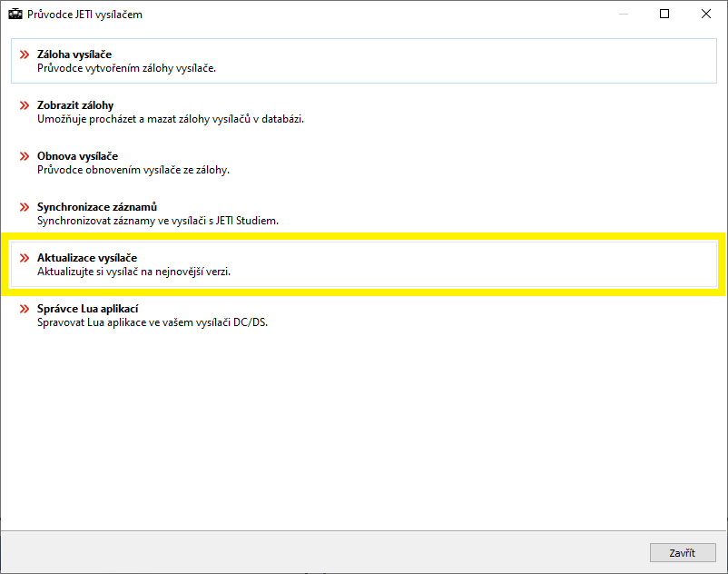Click red chevron icon beside Aktualizace vysílače
This screenshot has width=728, height=574.
[25, 258]
